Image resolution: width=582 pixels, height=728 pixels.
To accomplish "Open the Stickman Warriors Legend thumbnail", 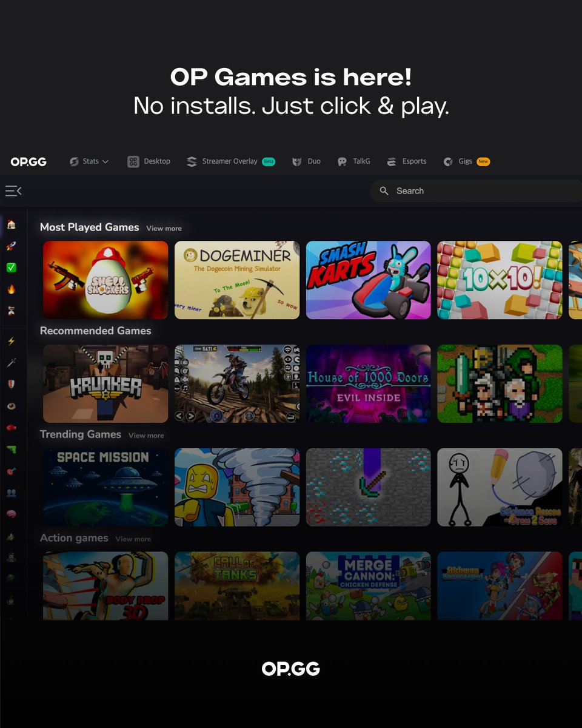I will point(500,585).
